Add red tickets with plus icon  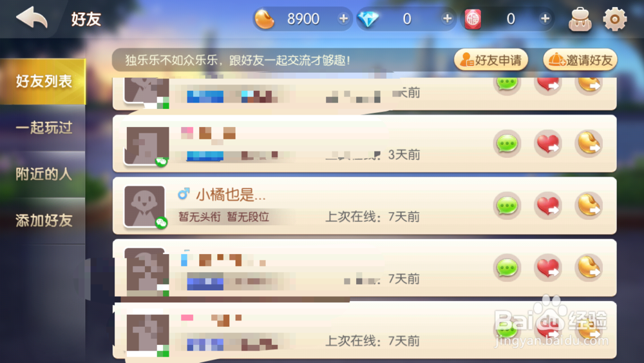click(x=545, y=19)
